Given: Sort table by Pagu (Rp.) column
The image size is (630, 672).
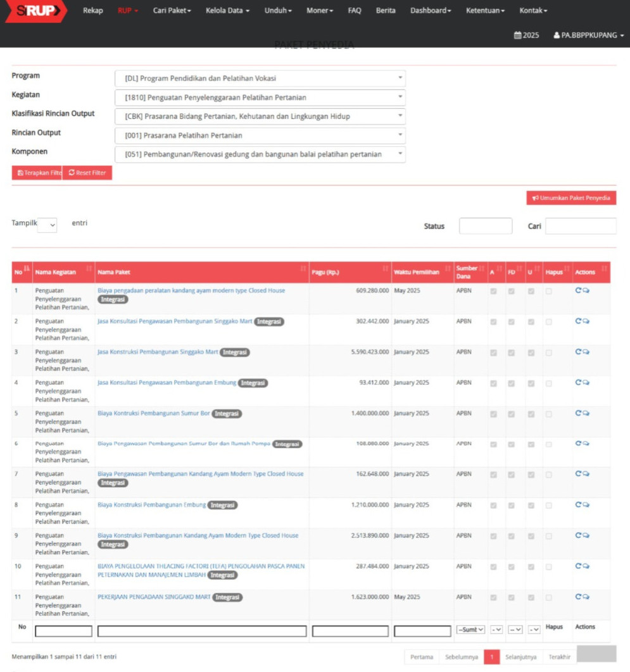Looking at the screenshot, I should (x=350, y=272).
